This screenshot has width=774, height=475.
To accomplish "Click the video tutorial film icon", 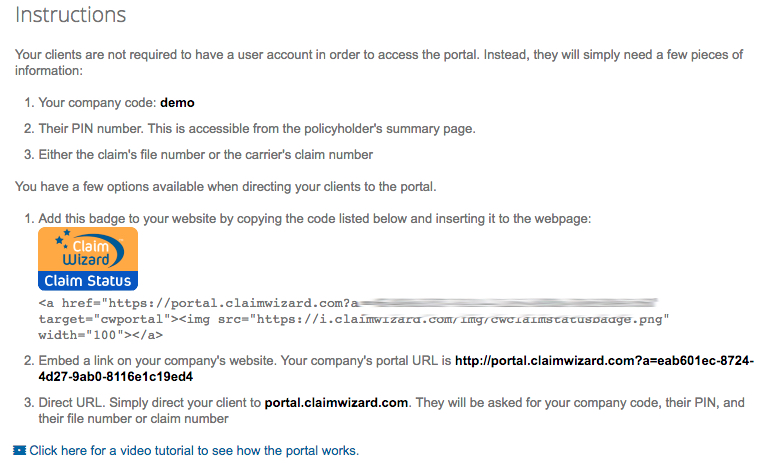I will pos(19,450).
